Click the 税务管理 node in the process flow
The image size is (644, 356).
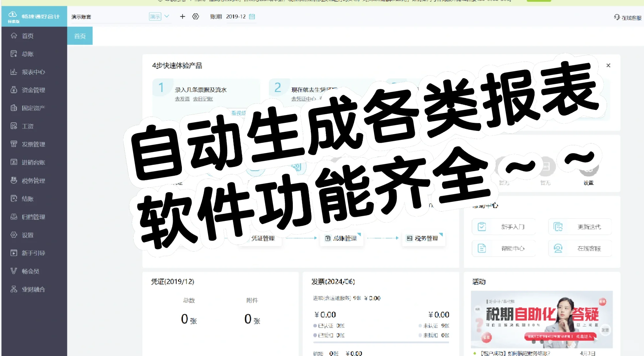pyautogui.click(x=424, y=238)
